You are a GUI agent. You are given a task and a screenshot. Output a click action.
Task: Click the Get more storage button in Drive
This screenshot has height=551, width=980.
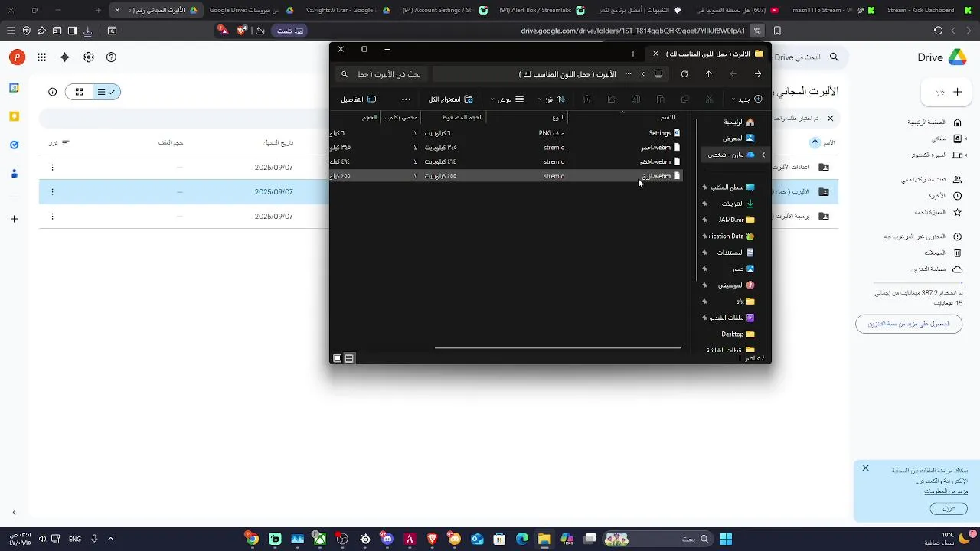(909, 324)
